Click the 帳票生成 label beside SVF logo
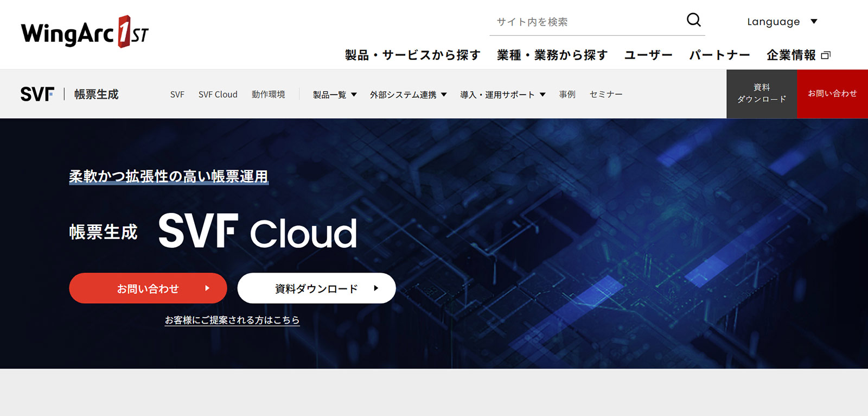868x416 pixels. (x=97, y=94)
